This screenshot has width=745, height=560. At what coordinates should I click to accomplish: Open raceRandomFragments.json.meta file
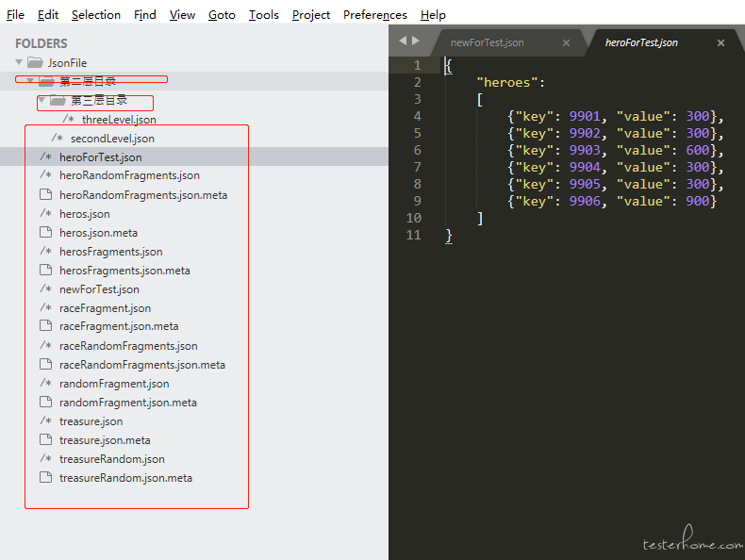142,365
